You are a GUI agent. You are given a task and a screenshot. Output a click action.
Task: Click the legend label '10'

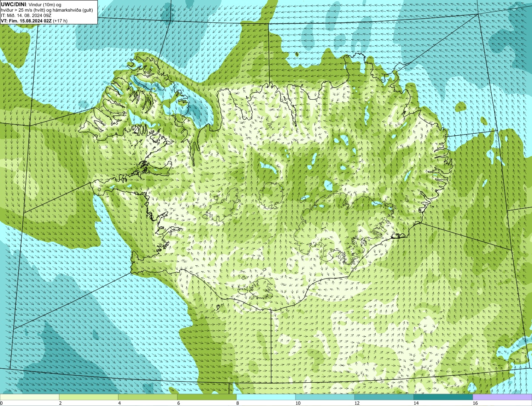pyautogui.click(x=298, y=403)
